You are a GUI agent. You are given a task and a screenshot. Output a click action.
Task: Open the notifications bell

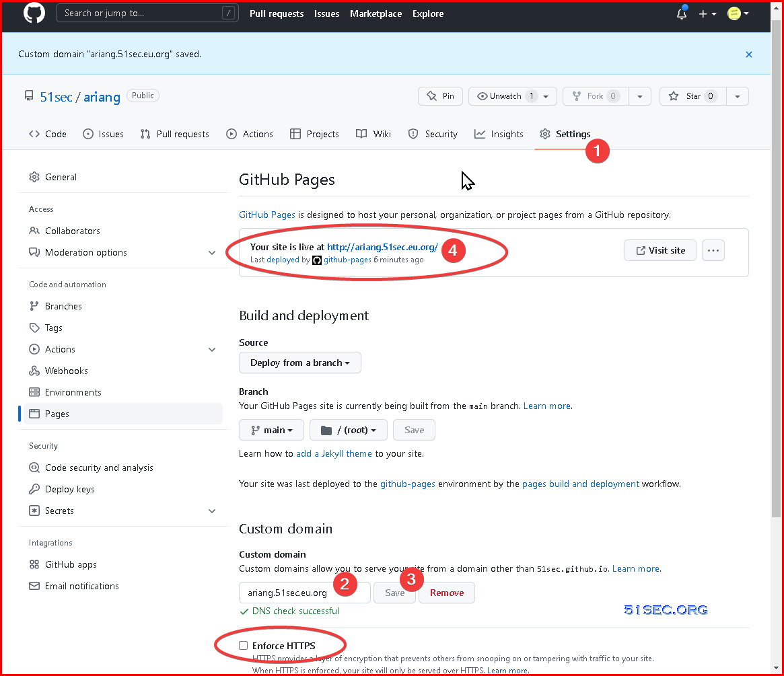682,13
